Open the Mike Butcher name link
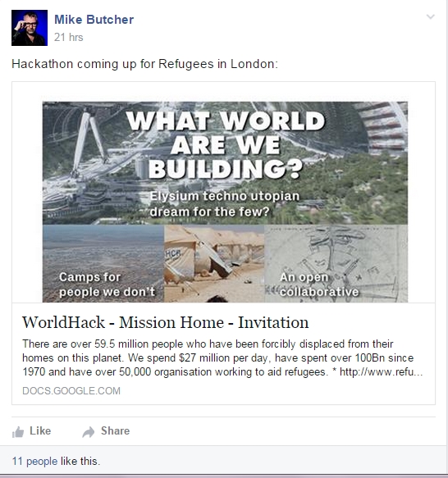 94,20
